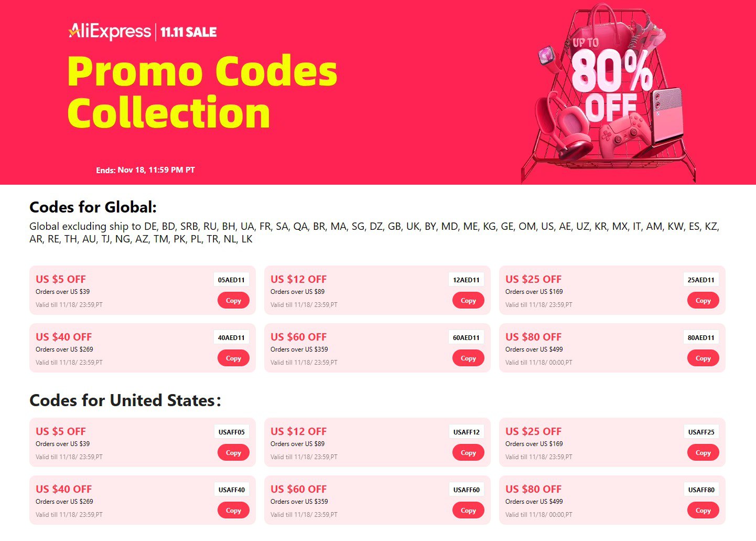Copy the 05AED11 global promo code
756x541 pixels.
point(233,301)
